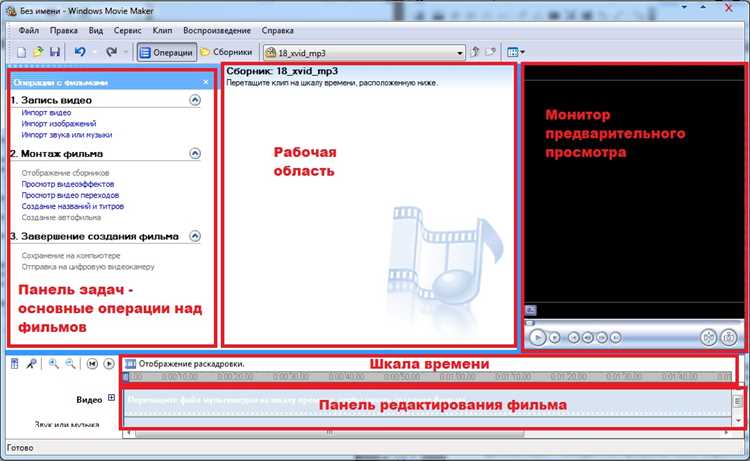Jump back in preview monitor

click(573, 338)
